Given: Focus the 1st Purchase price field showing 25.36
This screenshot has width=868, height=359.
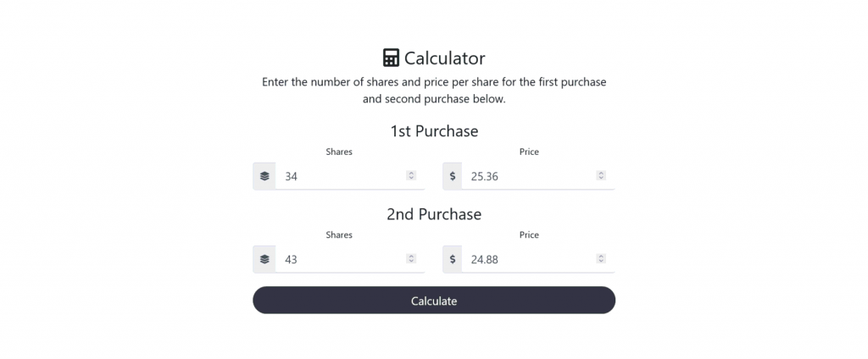Looking at the screenshot, I should click(527, 176).
